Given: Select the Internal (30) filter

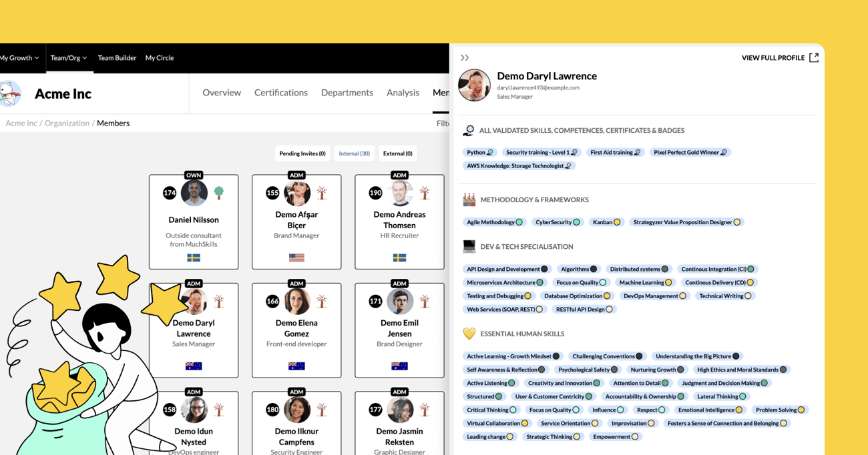Looking at the screenshot, I should tap(355, 153).
